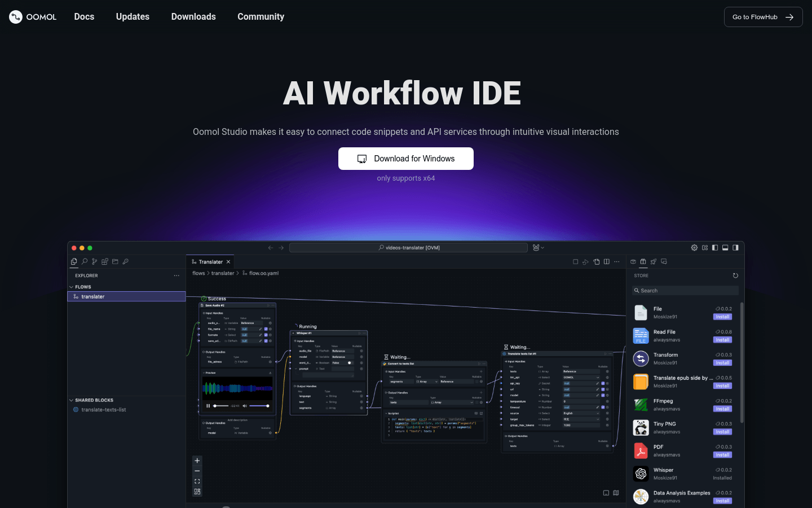Click the Go to FlowHub button
This screenshot has width=812, height=508.
(x=763, y=17)
